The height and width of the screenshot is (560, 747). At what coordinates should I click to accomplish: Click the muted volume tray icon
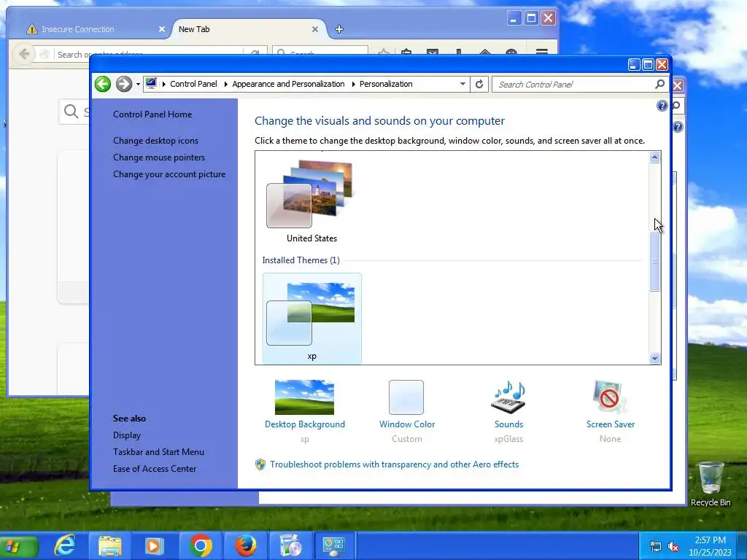[673, 546]
